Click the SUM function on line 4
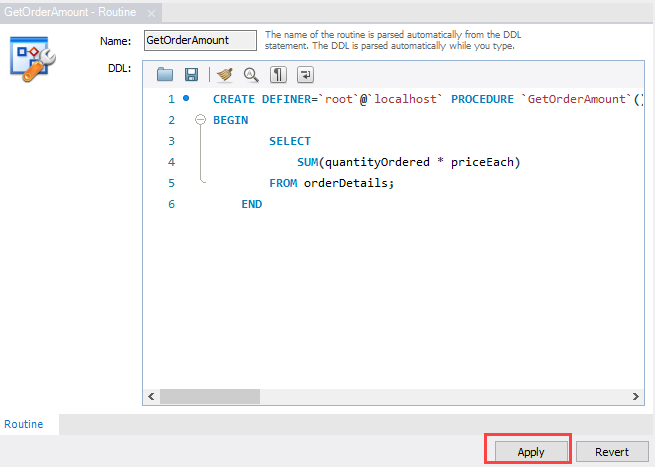Viewport: 655px width, 467px height. click(x=307, y=162)
